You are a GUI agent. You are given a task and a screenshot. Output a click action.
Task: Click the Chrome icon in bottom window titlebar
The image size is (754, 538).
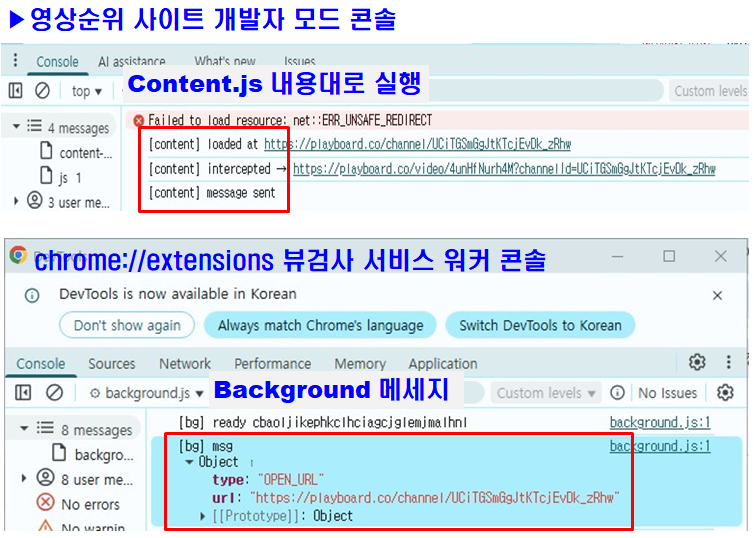(18, 255)
